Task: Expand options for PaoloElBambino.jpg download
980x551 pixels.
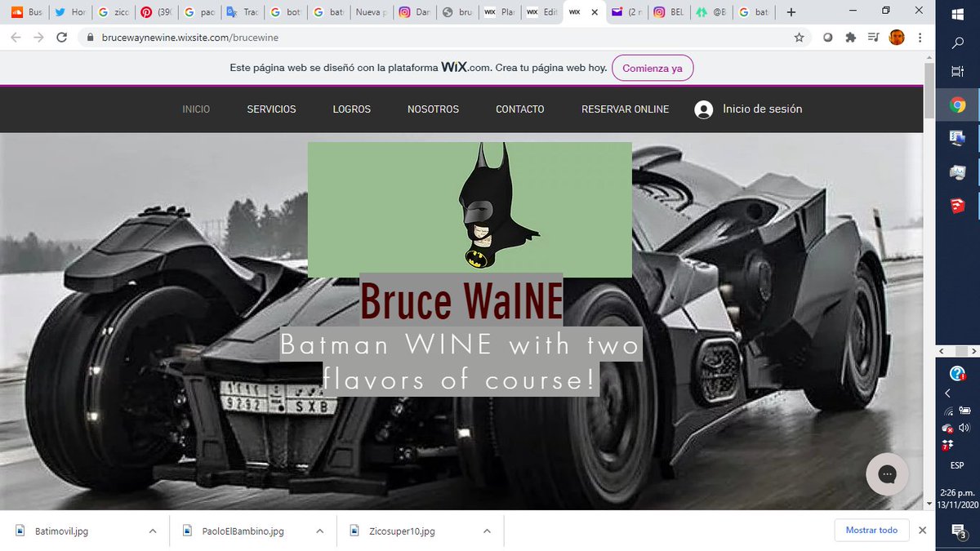Action: tap(320, 531)
